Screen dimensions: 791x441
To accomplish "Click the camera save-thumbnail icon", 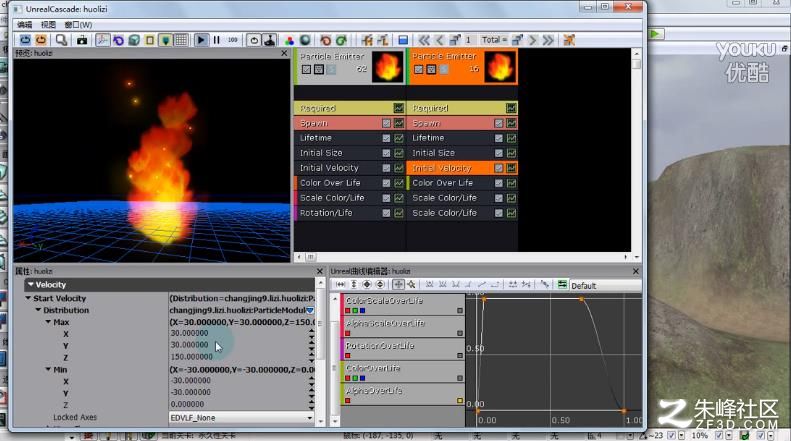I will [82, 40].
